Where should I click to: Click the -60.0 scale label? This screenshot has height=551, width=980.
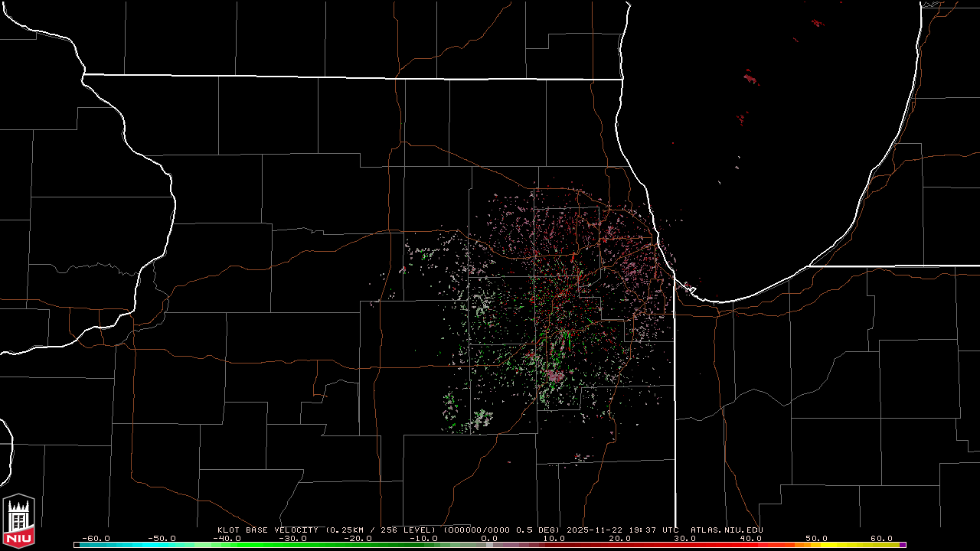[96, 538]
